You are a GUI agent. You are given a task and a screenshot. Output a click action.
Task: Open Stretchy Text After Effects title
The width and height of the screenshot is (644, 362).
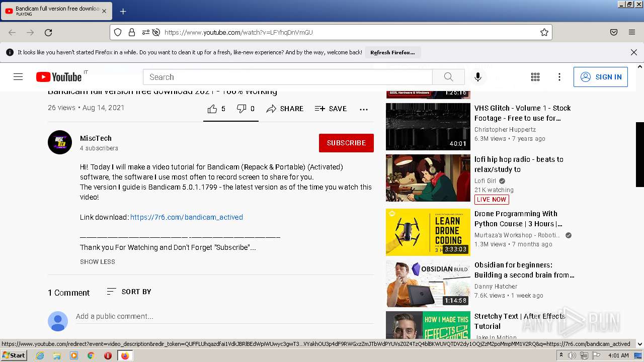coord(520,321)
